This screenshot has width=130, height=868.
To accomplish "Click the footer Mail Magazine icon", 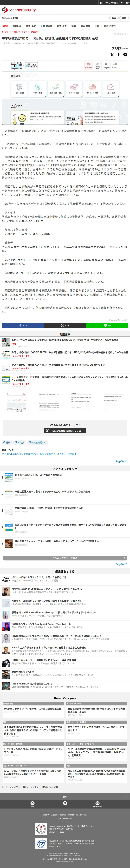I will click(97, 803).
